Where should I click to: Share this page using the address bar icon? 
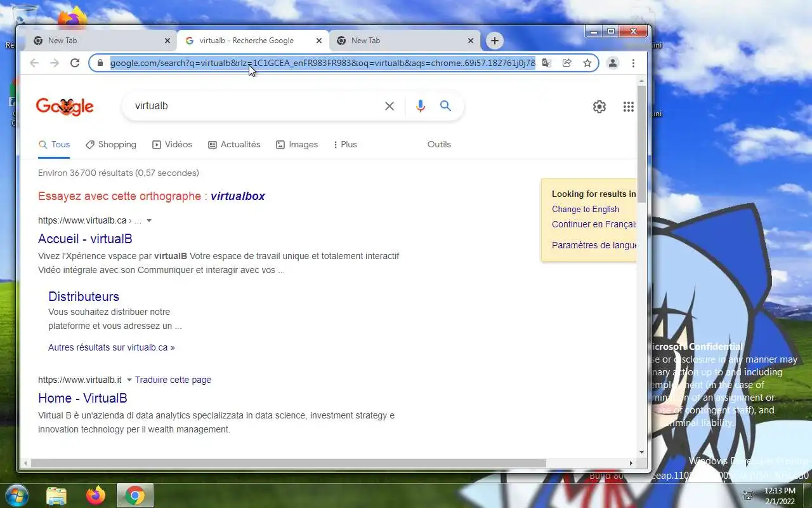click(567, 63)
